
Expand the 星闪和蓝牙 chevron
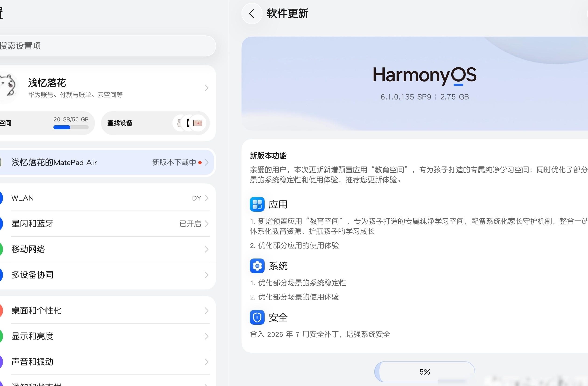coord(206,224)
